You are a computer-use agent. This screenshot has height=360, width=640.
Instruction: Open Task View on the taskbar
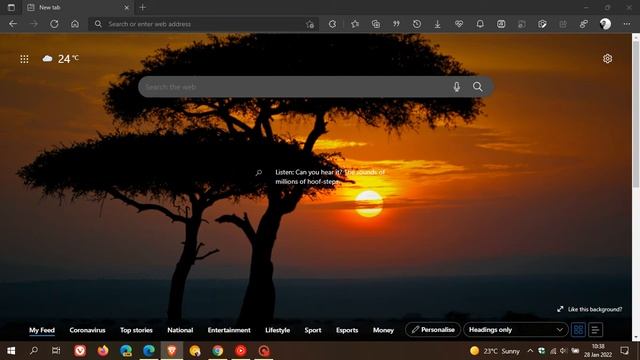(56, 351)
